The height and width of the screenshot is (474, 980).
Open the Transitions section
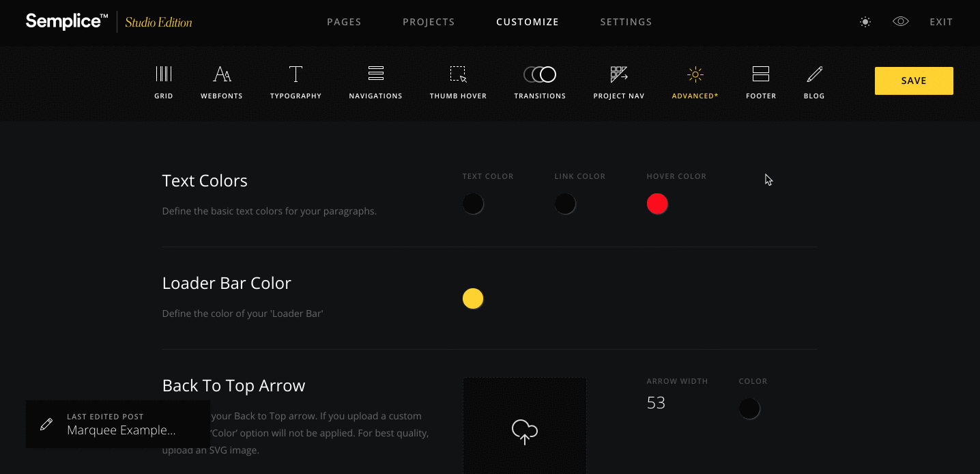point(540,83)
